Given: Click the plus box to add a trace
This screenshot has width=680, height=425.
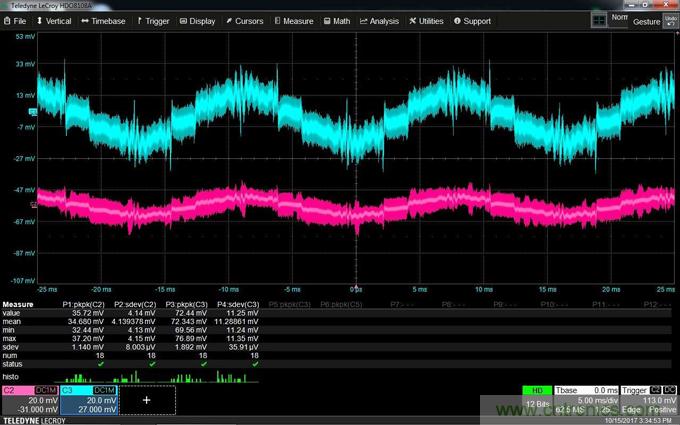Looking at the screenshot, I should [x=147, y=399].
